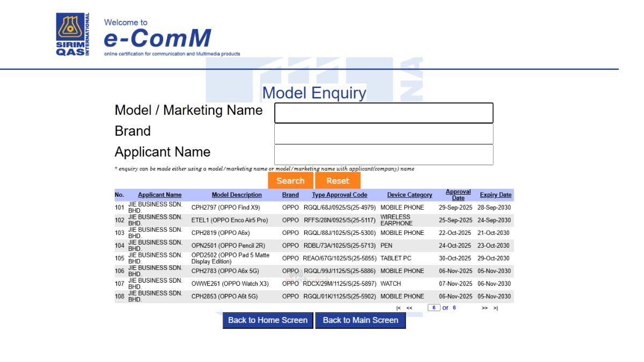
Task: Sort by Expiry Date column header
Action: pos(495,195)
